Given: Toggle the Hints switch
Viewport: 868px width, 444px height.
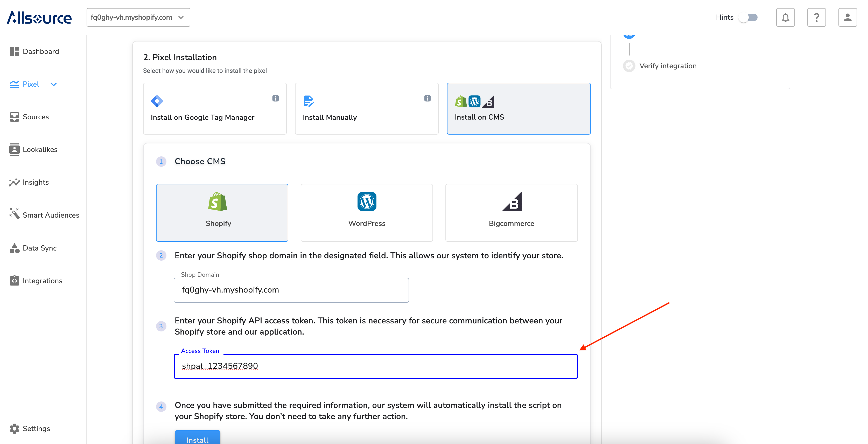Looking at the screenshot, I should 748,17.
